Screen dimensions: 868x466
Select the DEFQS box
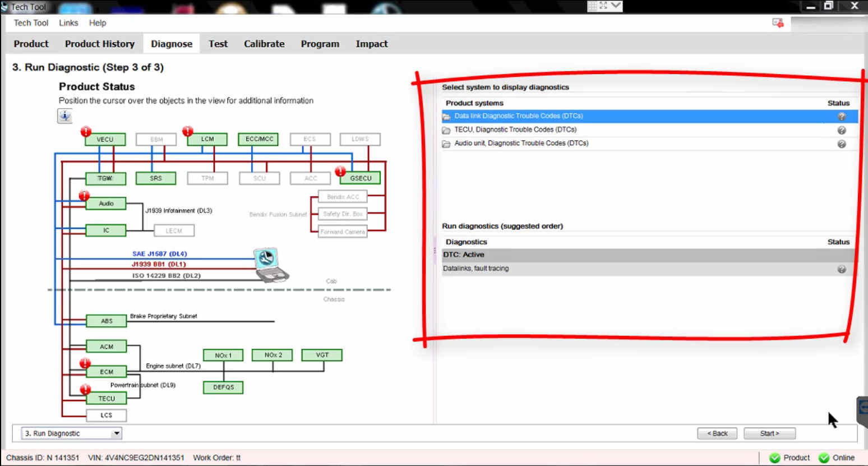point(223,387)
